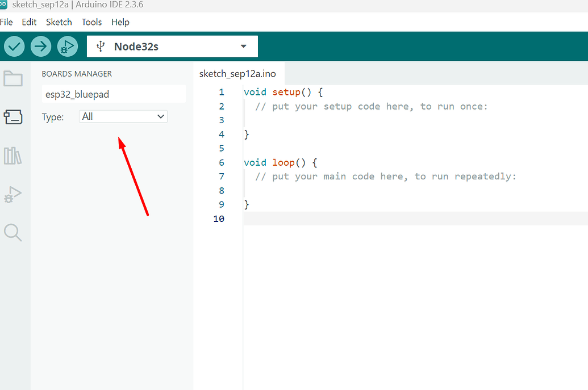This screenshot has height=390, width=588.
Task: Click the Arduino logo in title bar
Action: click(x=3, y=5)
